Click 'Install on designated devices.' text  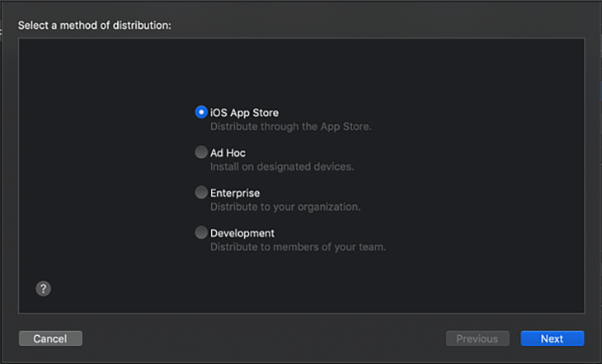tap(282, 166)
